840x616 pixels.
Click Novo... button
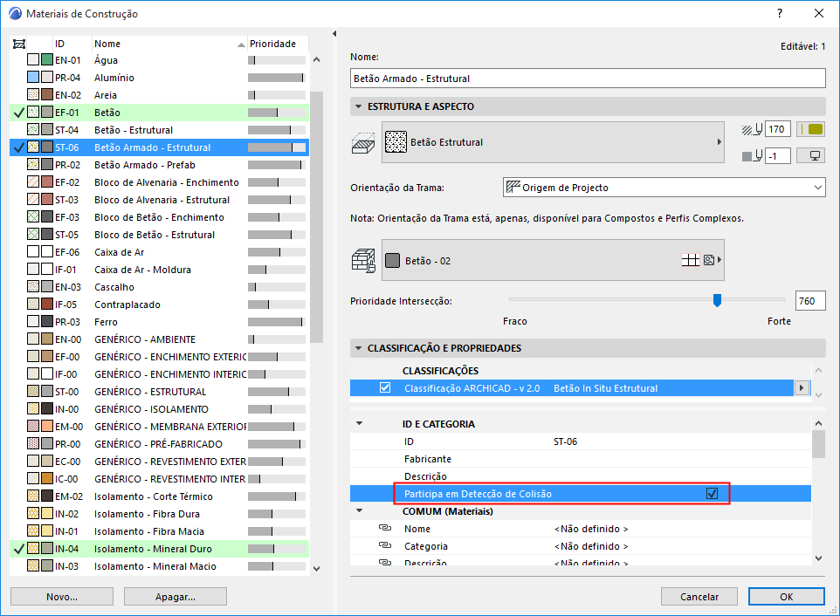coord(62,596)
